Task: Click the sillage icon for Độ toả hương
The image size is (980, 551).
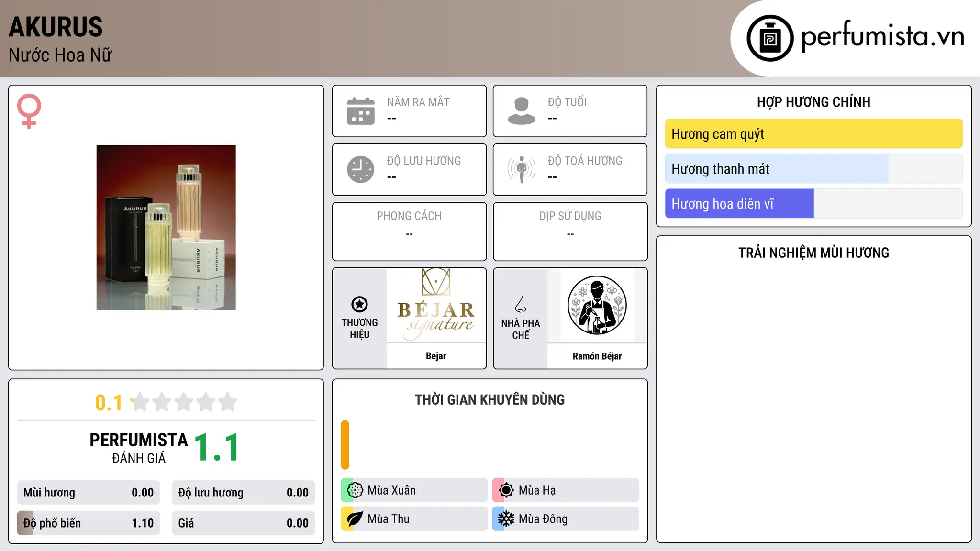Action: [x=522, y=169]
